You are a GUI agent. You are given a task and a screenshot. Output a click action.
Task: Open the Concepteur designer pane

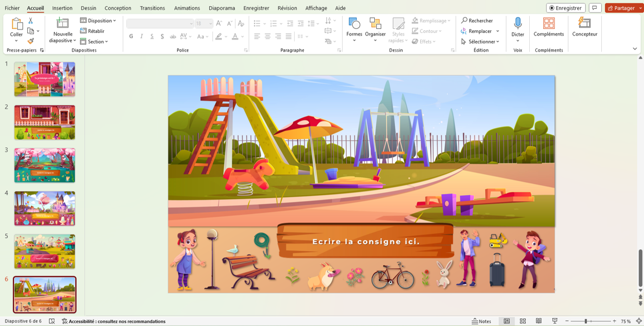tap(585, 23)
